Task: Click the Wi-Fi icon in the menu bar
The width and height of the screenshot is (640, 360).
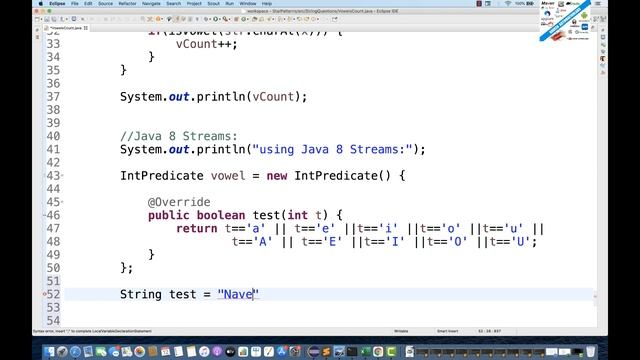Action: coord(508,3)
